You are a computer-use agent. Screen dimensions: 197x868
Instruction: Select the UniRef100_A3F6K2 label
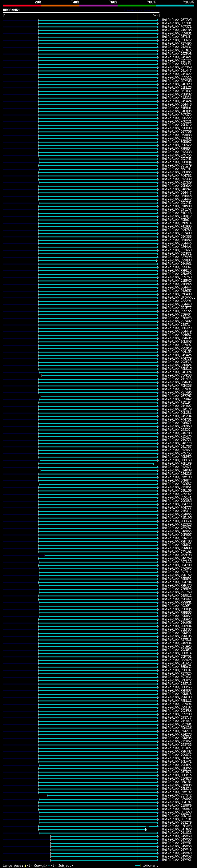(177, 40)
